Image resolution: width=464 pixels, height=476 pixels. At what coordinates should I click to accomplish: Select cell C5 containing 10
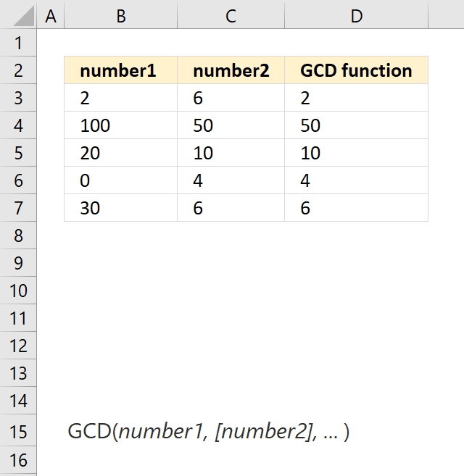click(231, 153)
